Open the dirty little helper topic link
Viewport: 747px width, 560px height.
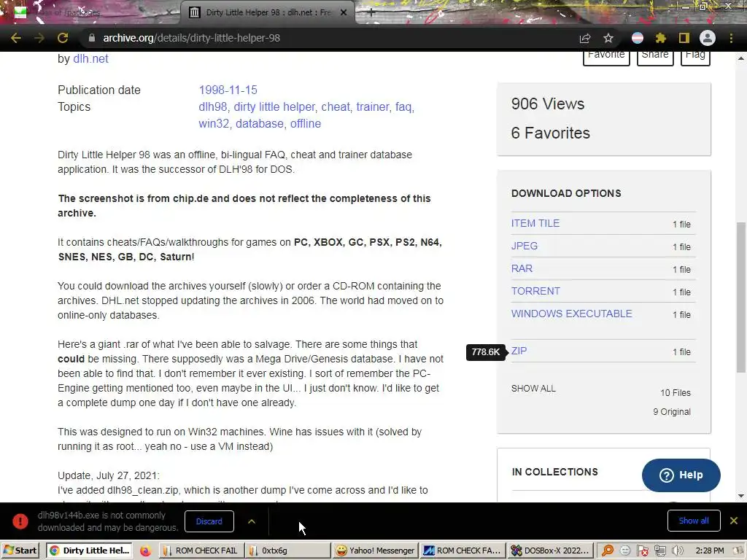(274, 106)
